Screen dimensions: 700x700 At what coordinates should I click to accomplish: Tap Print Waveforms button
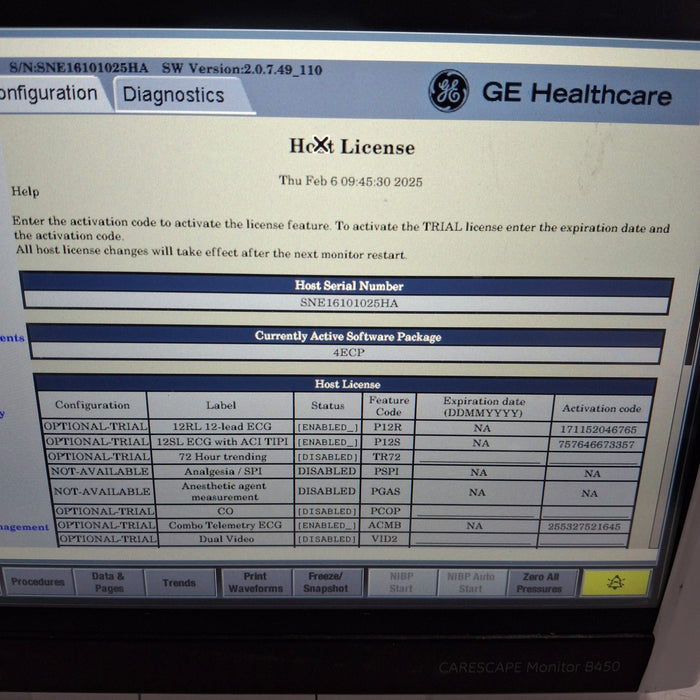tap(256, 583)
